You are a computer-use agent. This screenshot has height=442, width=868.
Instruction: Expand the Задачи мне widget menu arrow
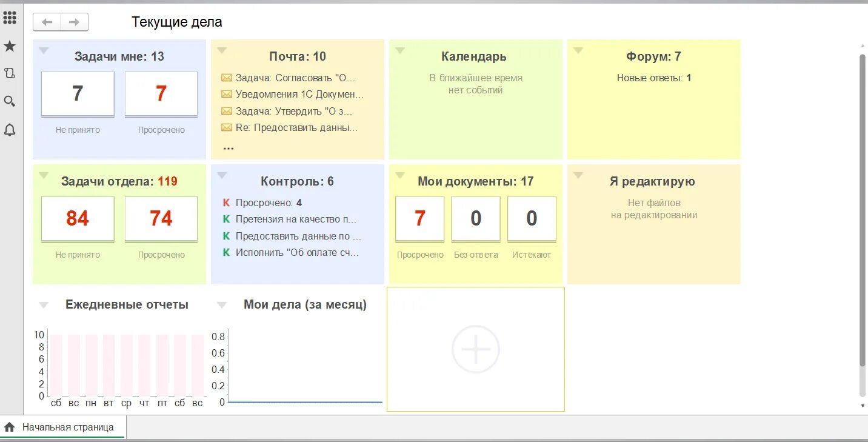tap(44, 51)
